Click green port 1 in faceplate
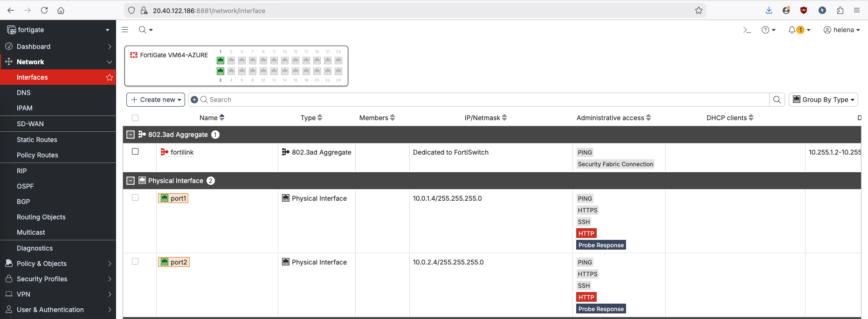 220,61
